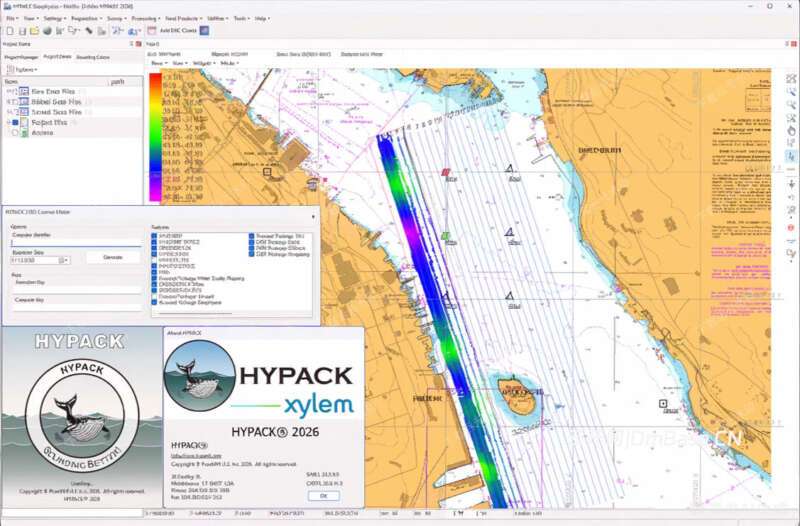
Task: Toggle the Water Quality Mapping feature checkbox
Action: pyautogui.click(x=154, y=279)
